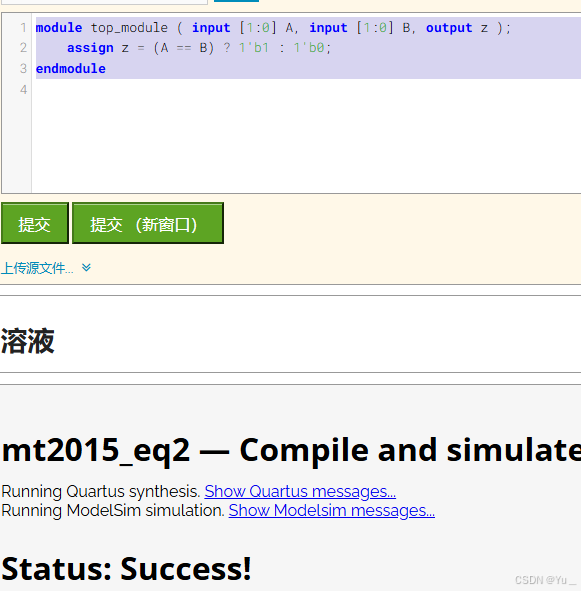Image resolution: width=581 pixels, height=591 pixels.
Task: Click the endmodule keyword on line 3
Action: (x=71, y=69)
